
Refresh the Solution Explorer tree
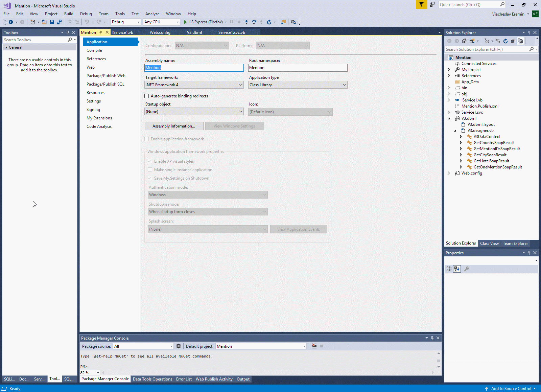(505, 41)
